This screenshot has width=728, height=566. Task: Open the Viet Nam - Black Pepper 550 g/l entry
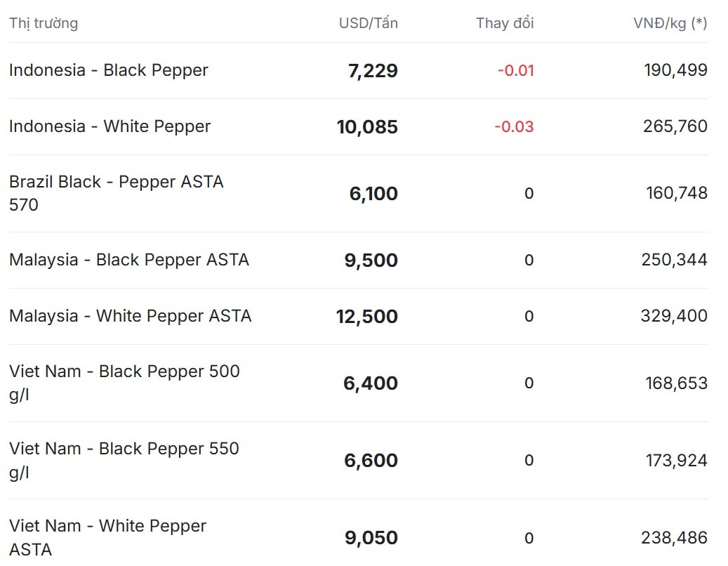[x=124, y=460]
